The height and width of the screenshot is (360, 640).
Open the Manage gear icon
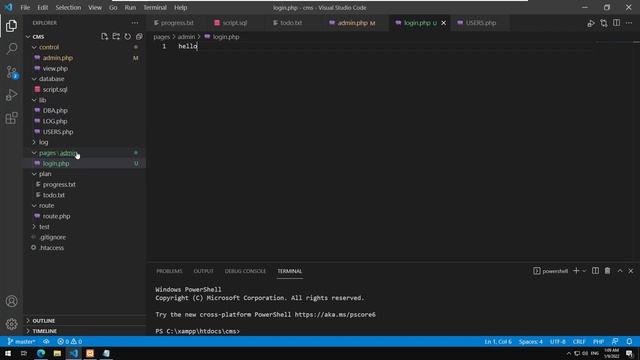11,324
